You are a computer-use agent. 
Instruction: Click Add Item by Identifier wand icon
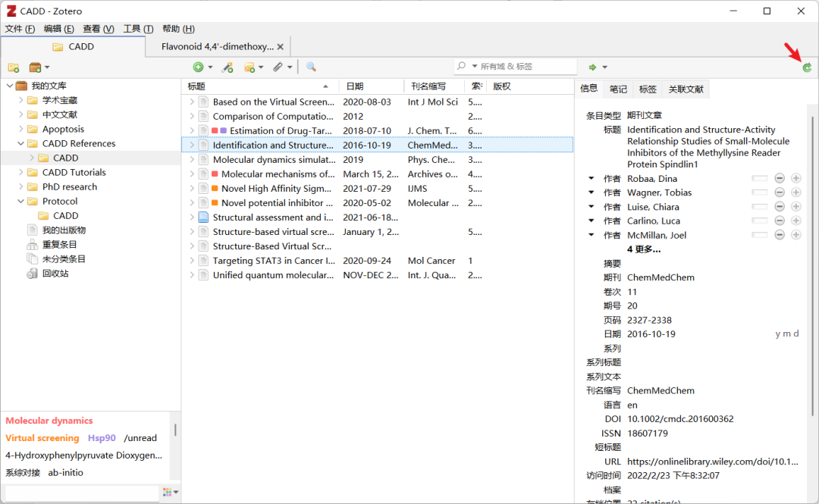coord(227,67)
